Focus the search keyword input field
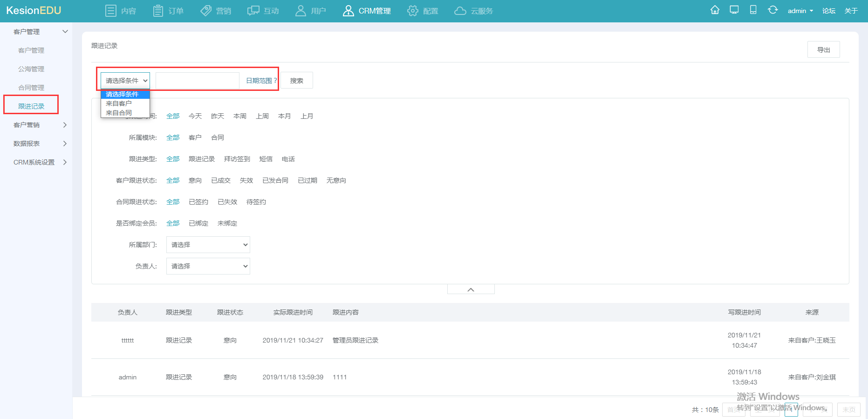This screenshot has height=419, width=868. 198,81
